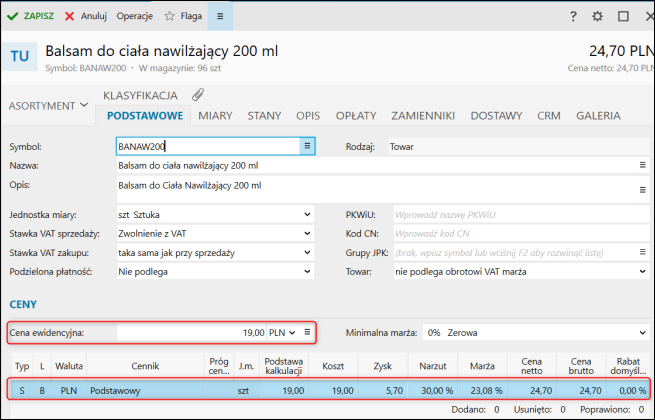Click the Marża column header
This screenshot has height=420, width=655.
(482, 366)
